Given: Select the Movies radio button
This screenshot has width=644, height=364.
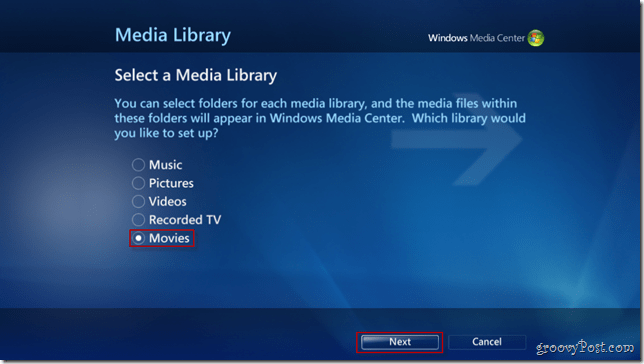Looking at the screenshot, I should [x=138, y=238].
